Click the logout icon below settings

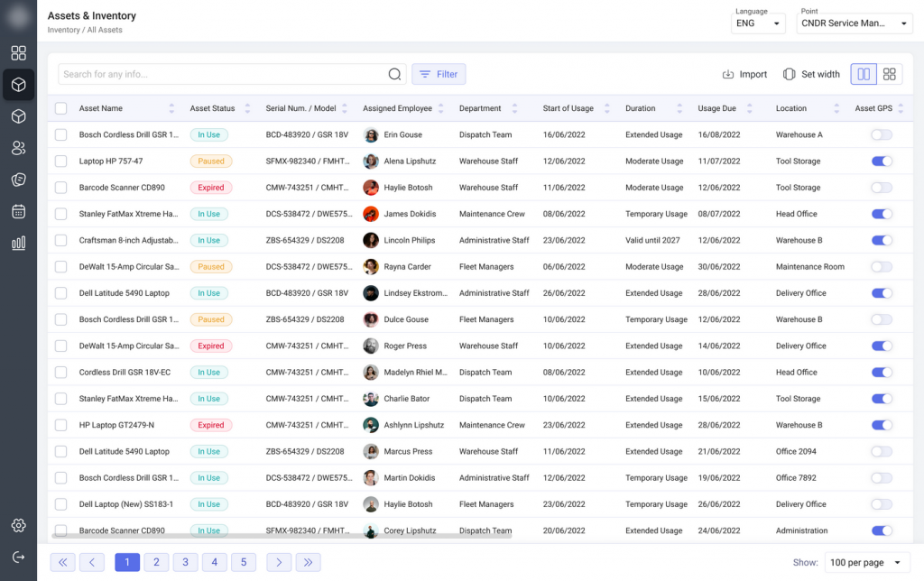point(18,556)
